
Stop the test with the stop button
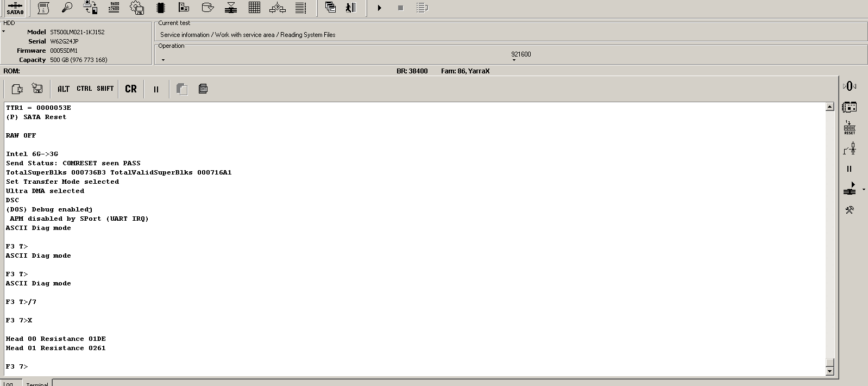coord(401,8)
